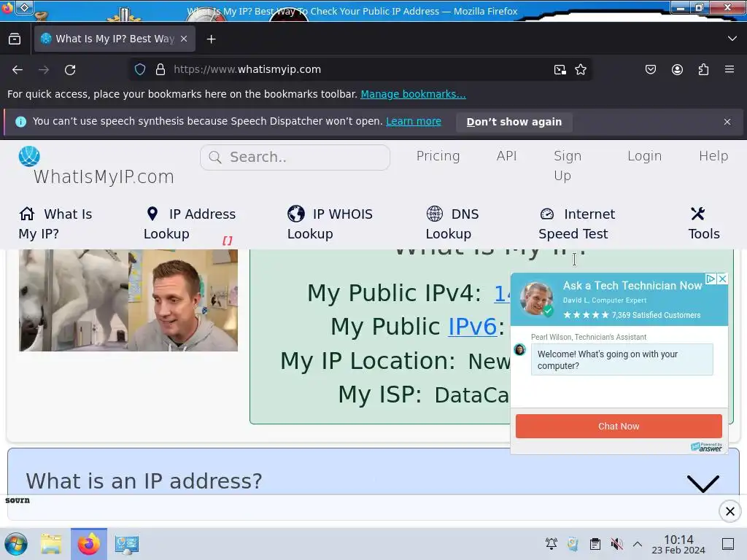Screen dimensions: 747x560
Task: Click the padlock site information icon
Action: (x=160, y=69)
